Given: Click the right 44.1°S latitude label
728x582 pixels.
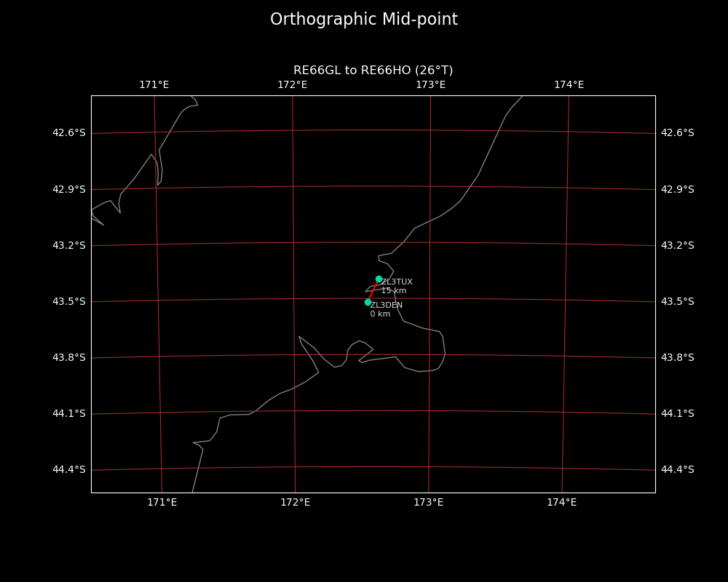Looking at the screenshot, I should click(x=677, y=413).
